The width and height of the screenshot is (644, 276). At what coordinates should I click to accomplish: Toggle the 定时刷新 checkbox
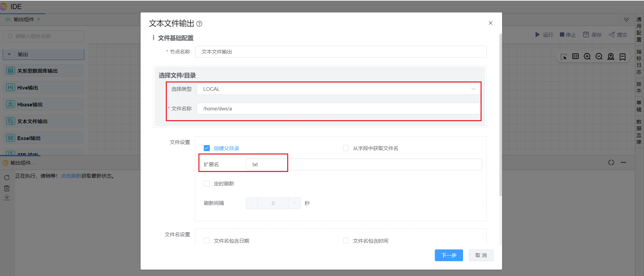(x=207, y=183)
